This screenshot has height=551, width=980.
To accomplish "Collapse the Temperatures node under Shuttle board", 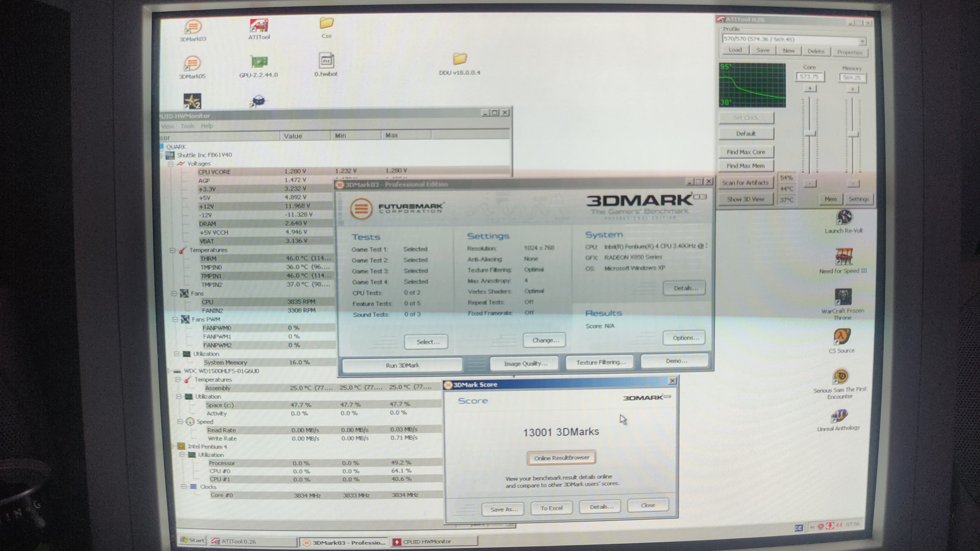I will coord(172,250).
